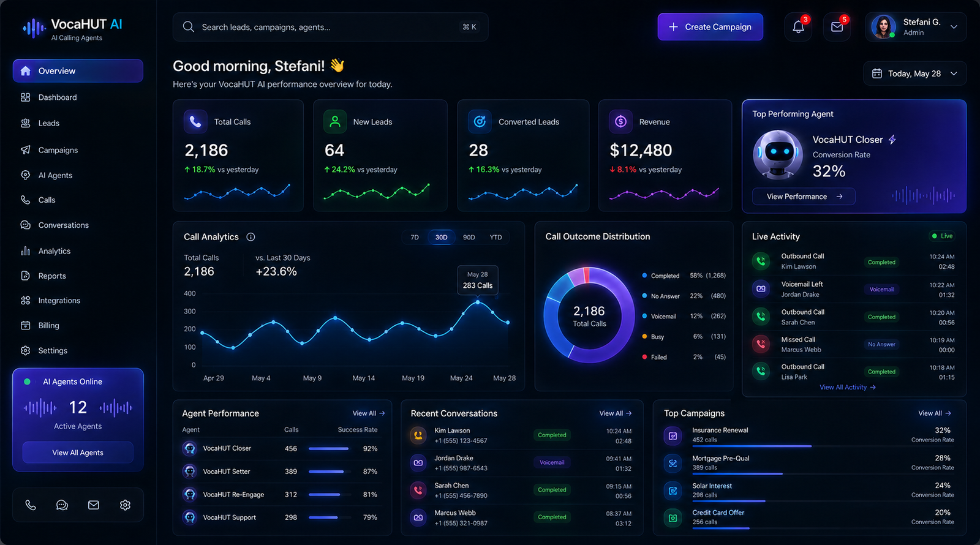Toggle the No Answer legend entry
The image size is (980, 545).
[684, 296]
